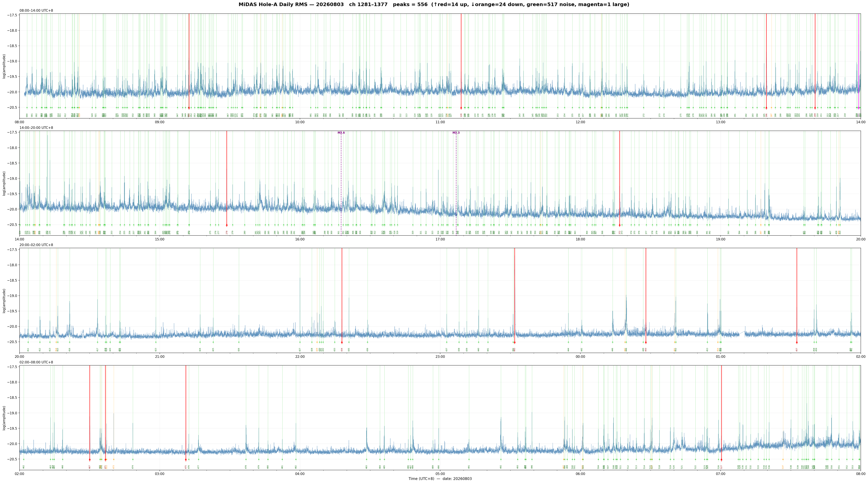Screen dimensions: 868x483
Task: Click the green noise peak label "411"
Action: (28, 350)
